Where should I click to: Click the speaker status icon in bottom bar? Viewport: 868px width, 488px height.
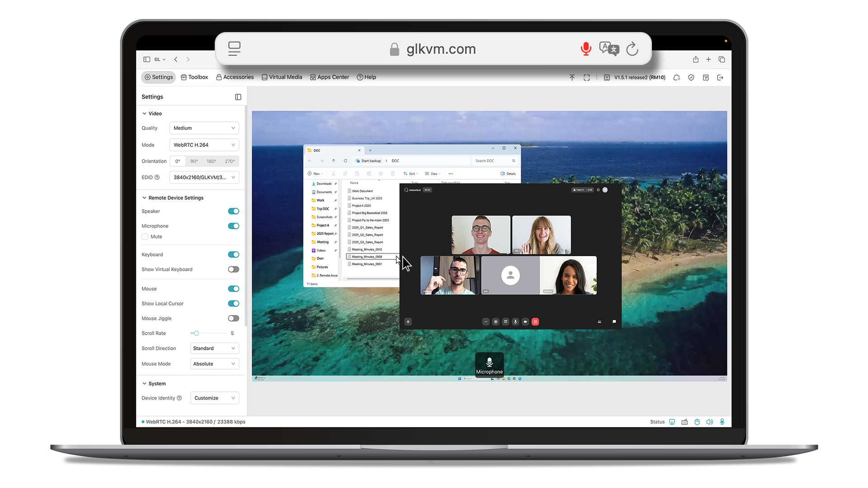pyautogui.click(x=709, y=422)
